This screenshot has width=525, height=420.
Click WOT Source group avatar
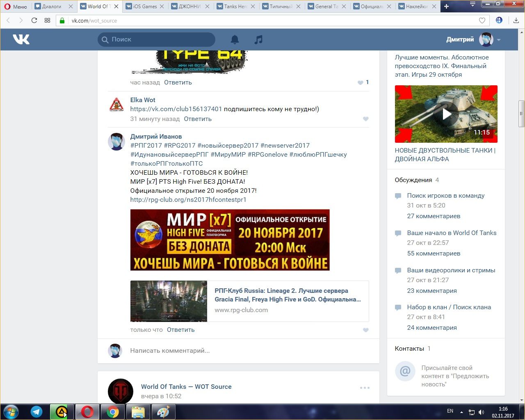[121, 391]
